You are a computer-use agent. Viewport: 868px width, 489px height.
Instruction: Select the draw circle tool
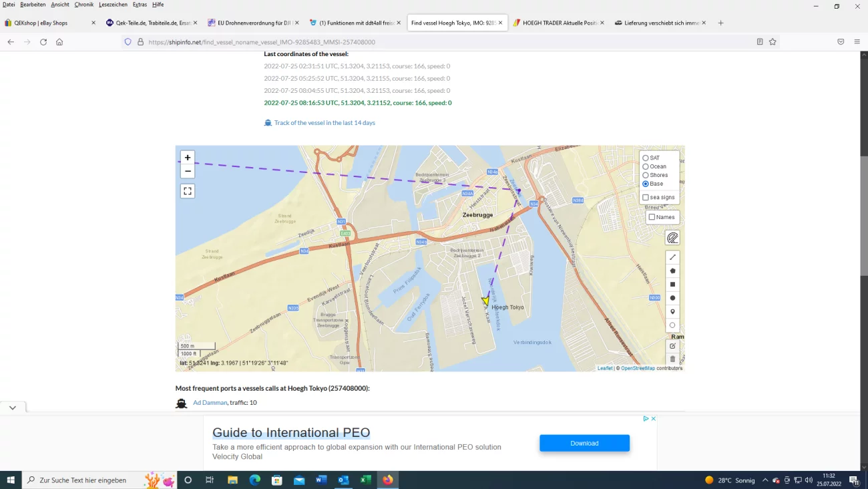click(672, 298)
